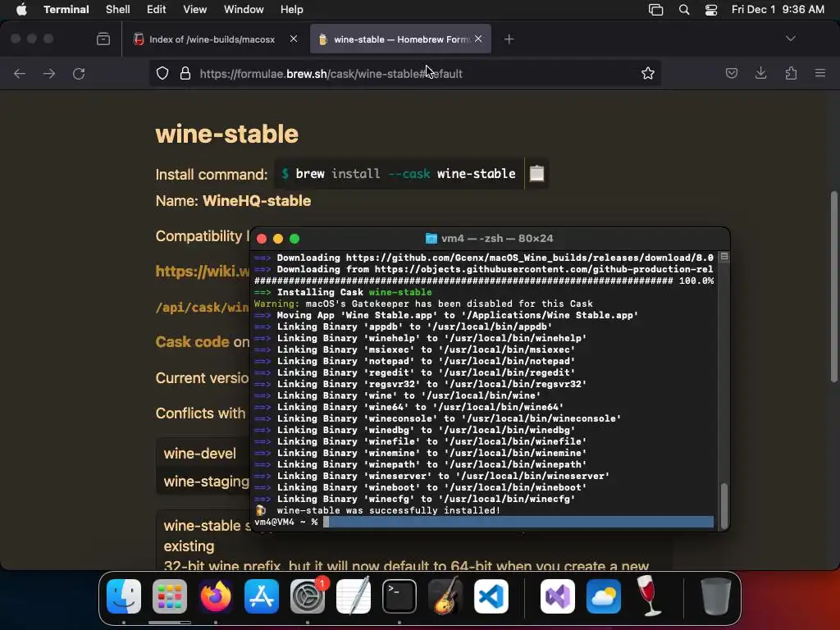Open the Firefox downloads panel
840x630 pixels.
(760, 73)
